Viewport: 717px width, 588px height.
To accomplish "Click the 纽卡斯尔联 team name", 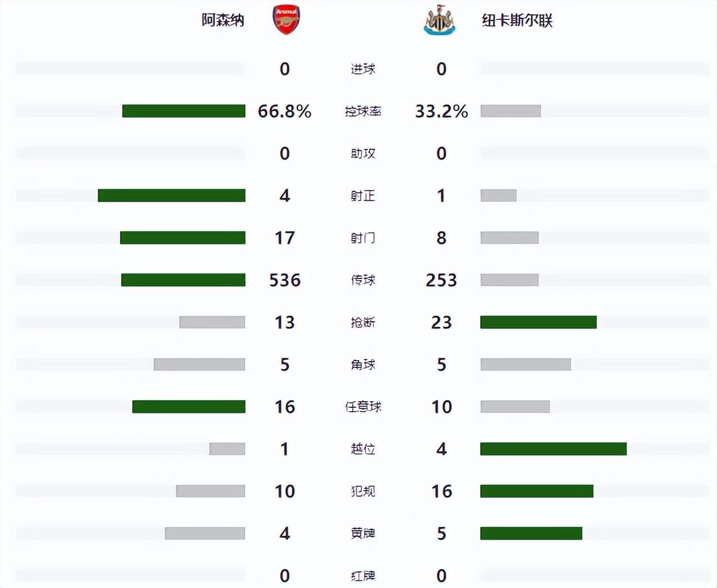I will pyautogui.click(x=517, y=21).
